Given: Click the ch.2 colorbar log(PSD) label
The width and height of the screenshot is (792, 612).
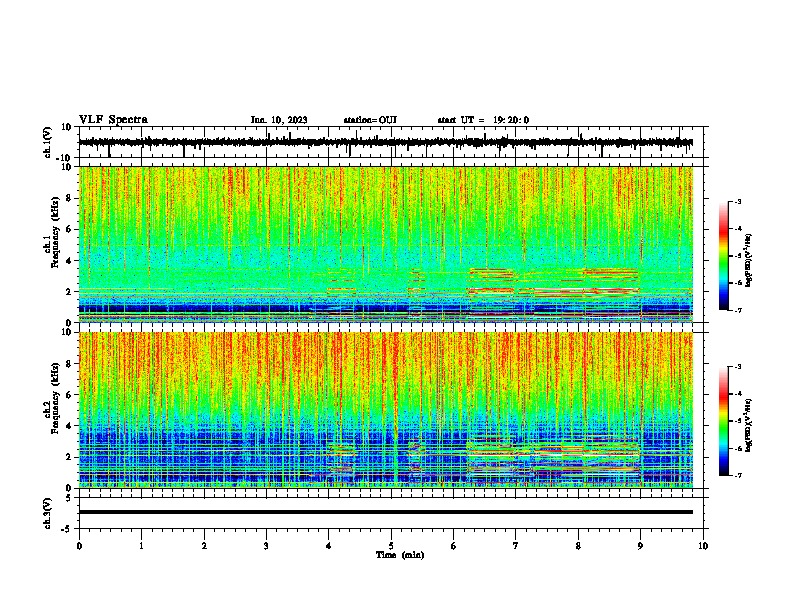Looking at the screenshot, I should pos(749,425).
